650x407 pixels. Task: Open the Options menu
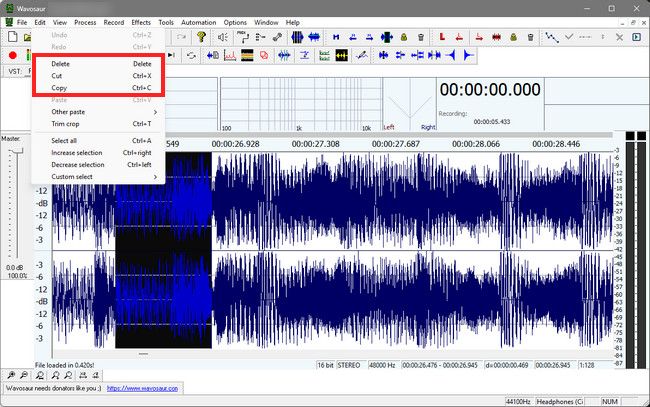pyautogui.click(x=235, y=22)
